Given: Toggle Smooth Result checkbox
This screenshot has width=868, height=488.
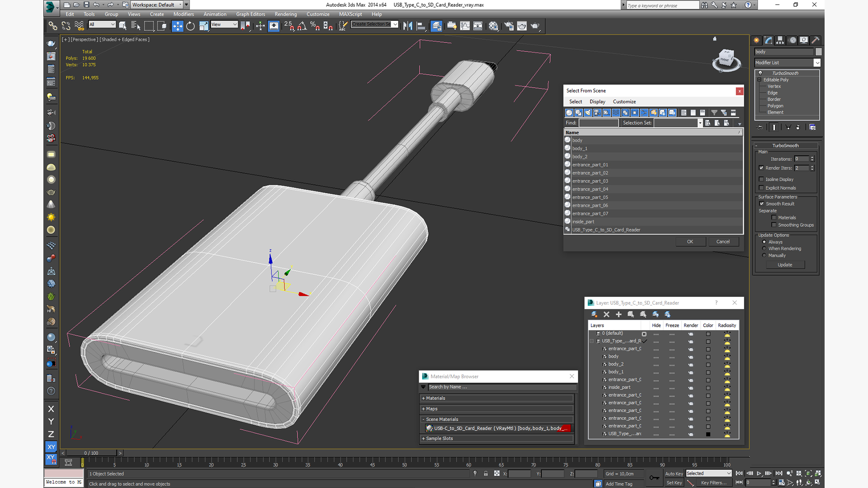Looking at the screenshot, I should [x=762, y=204].
